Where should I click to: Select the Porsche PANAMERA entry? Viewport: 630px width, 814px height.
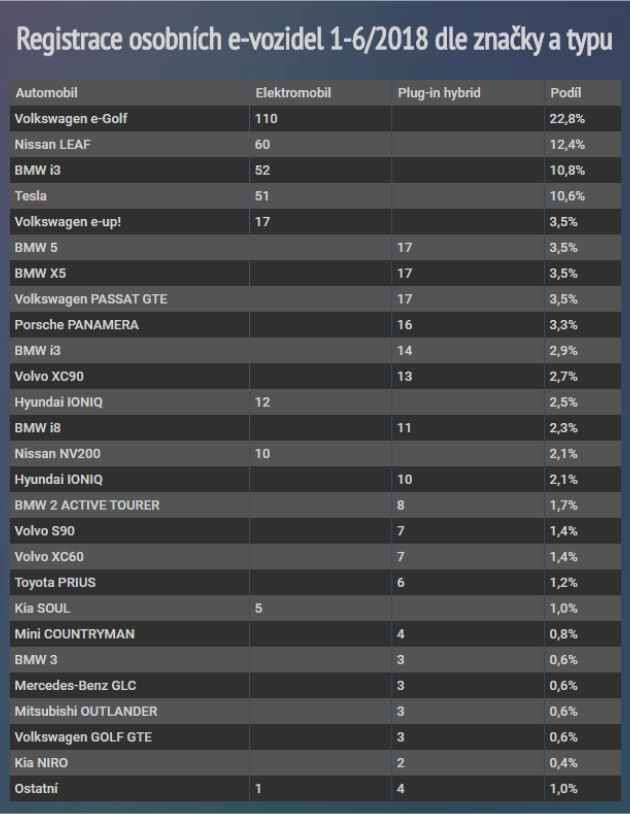point(76,324)
